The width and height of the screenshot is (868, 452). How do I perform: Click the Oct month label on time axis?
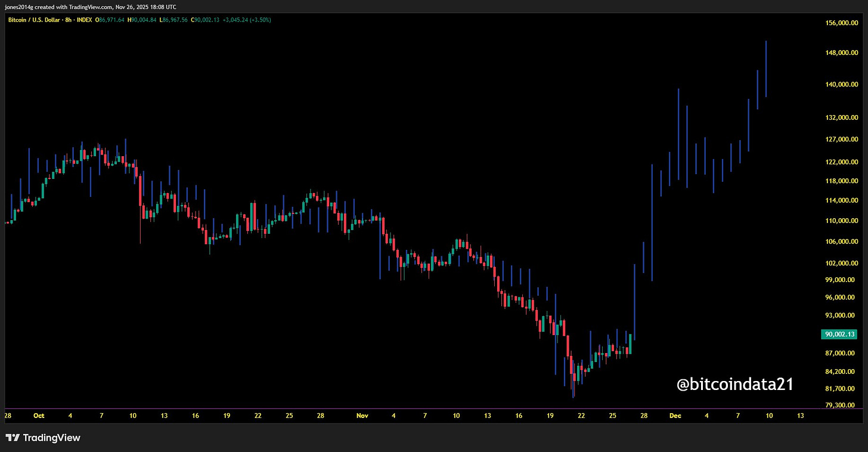click(x=39, y=416)
